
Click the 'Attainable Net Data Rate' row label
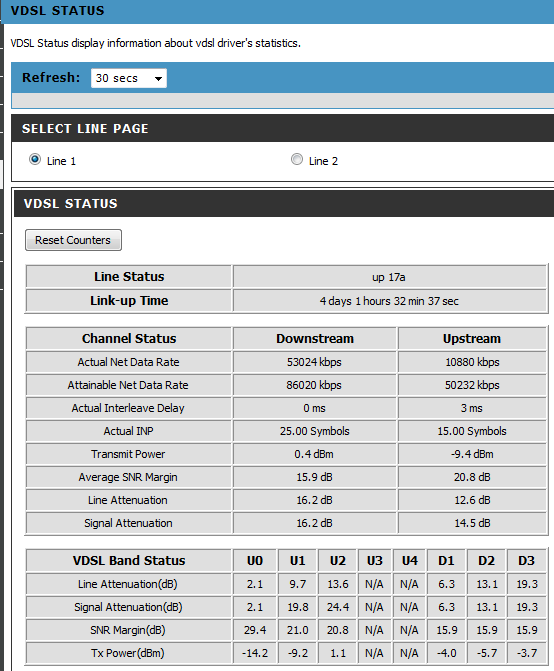pyautogui.click(x=128, y=385)
